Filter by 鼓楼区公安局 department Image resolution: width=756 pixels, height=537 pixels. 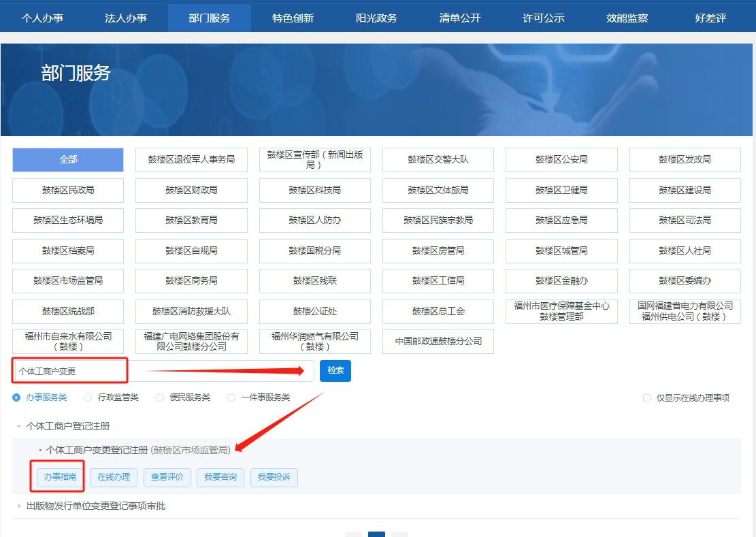pos(561,160)
